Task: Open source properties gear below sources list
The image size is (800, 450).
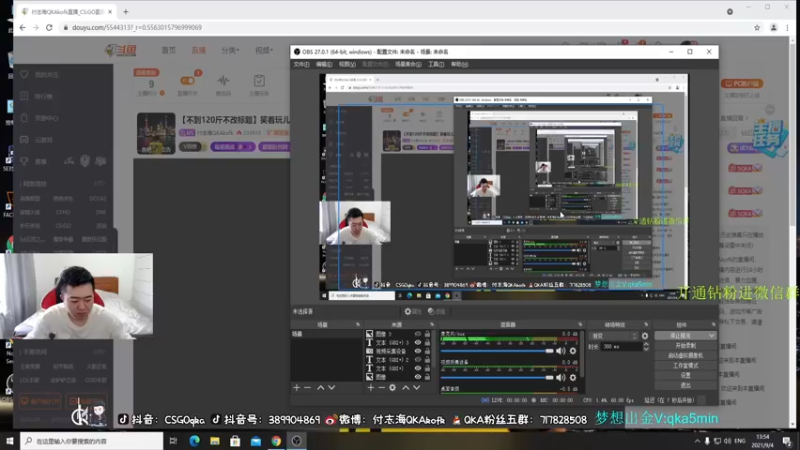Action: click(392, 388)
